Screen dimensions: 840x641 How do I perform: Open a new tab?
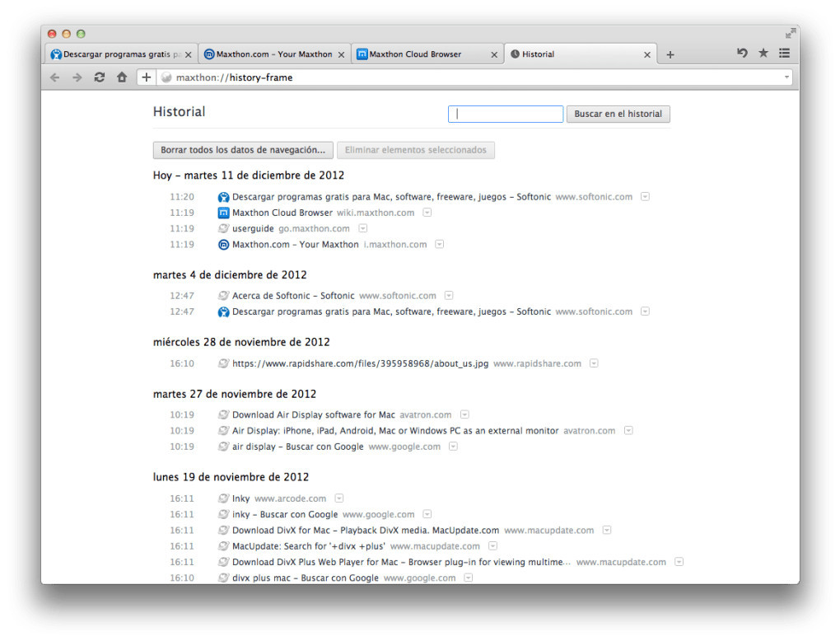pyautogui.click(x=670, y=54)
